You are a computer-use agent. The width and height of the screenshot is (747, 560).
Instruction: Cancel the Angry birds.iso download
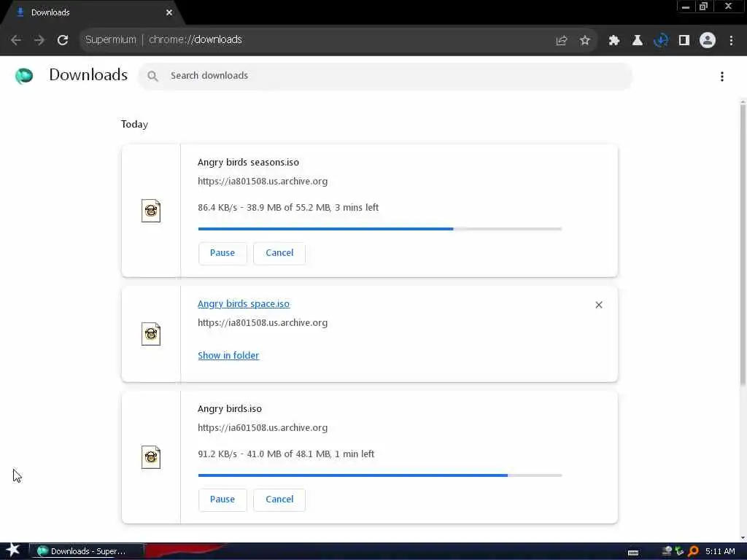[x=279, y=499]
